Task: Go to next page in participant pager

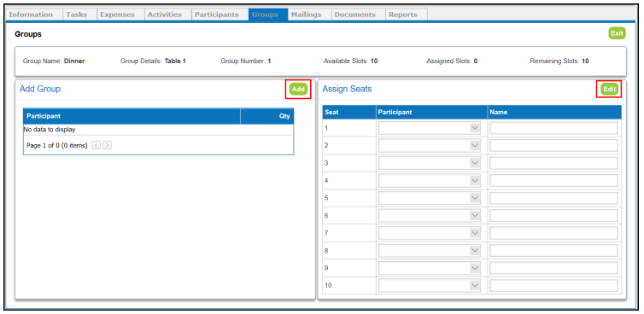Action: pyautogui.click(x=108, y=145)
